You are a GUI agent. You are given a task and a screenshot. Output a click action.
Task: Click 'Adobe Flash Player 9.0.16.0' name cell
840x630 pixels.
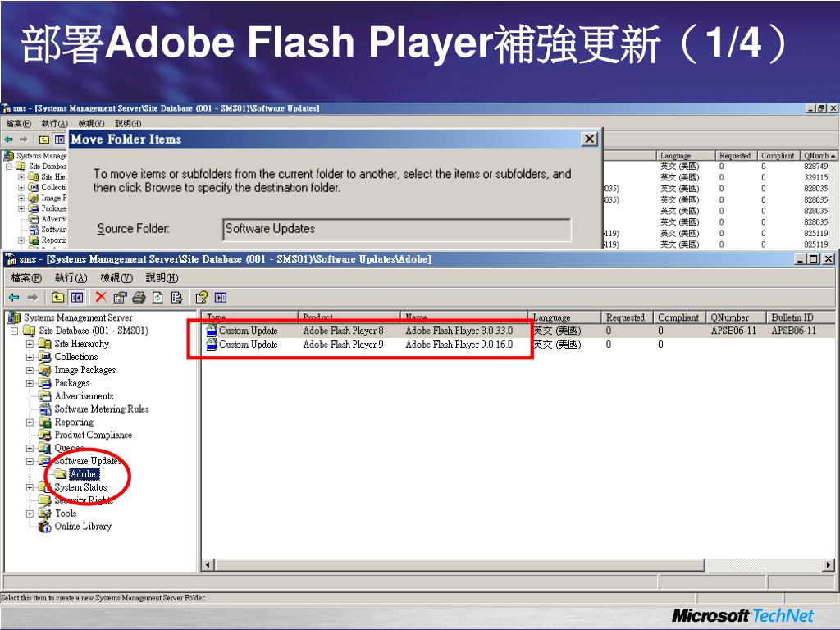(459, 345)
